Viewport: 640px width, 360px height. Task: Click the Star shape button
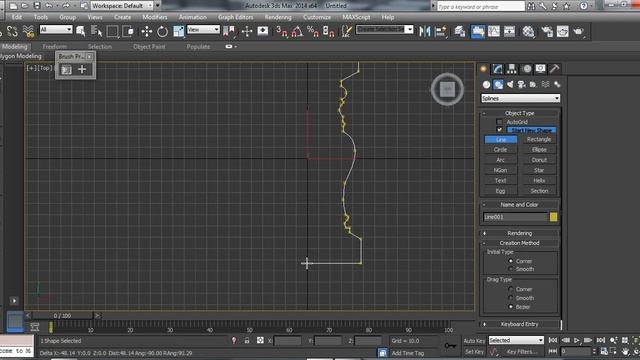click(x=539, y=170)
